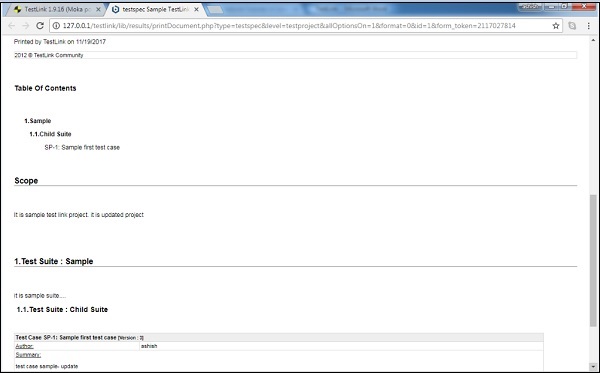The height and width of the screenshot is (373, 600).
Task: Click the vertical scrollbar thumb
Action: pyautogui.click(x=593, y=261)
